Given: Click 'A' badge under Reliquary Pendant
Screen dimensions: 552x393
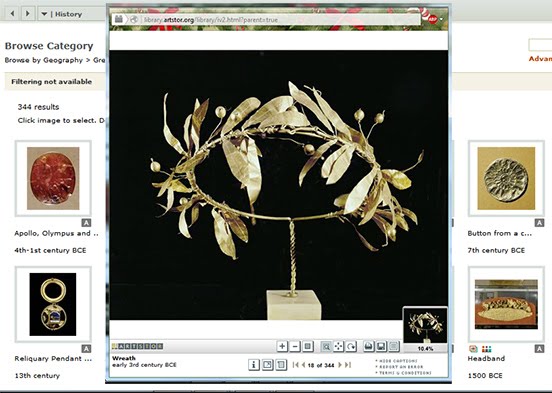Looking at the screenshot, I should coord(86,349).
